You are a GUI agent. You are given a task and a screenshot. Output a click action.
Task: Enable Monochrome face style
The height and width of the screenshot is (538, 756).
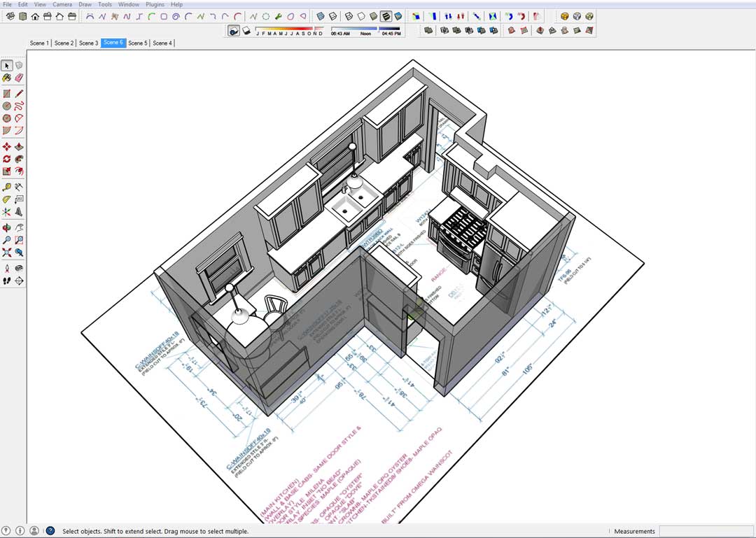pos(398,16)
